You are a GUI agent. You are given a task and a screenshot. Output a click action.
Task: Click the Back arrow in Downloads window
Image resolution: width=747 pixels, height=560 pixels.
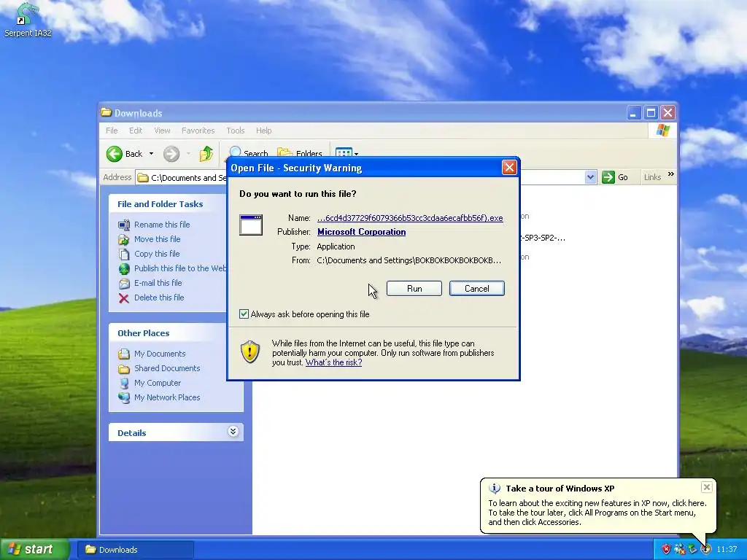[115, 154]
